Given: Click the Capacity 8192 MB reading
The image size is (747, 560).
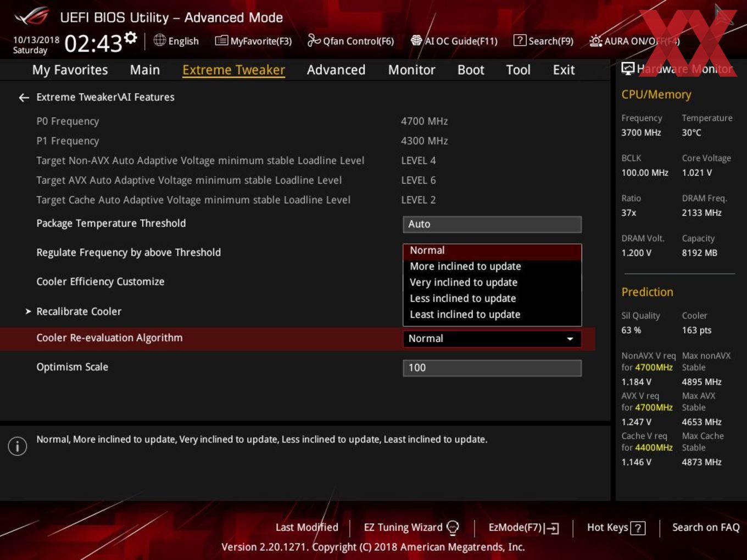Looking at the screenshot, I should (x=699, y=253).
